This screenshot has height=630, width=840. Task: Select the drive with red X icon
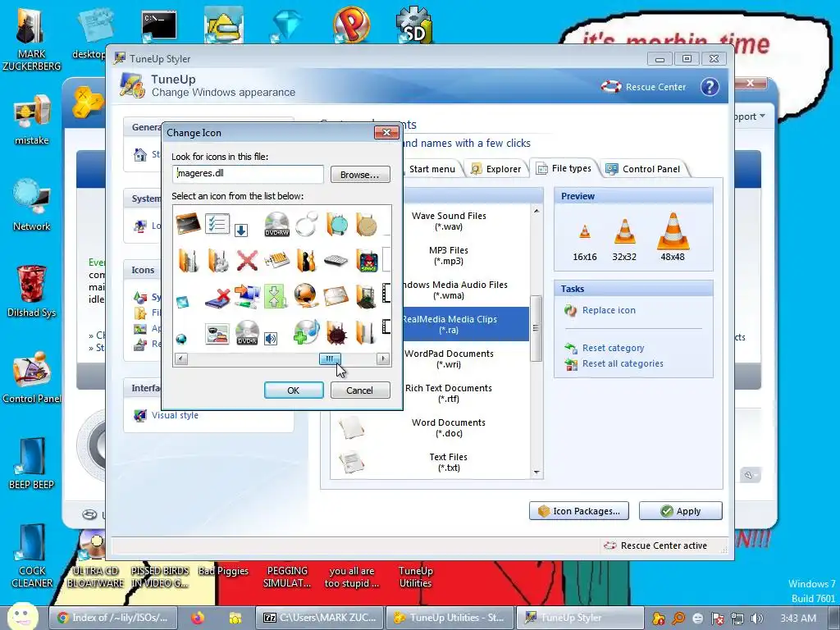(x=217, y=297)
